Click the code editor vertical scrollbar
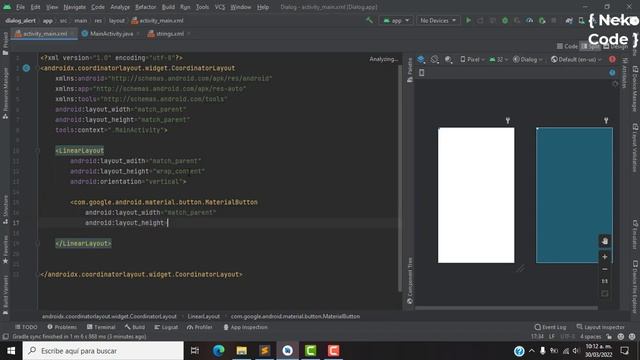Image resolution: width=640 pixels, height=360 pixels. pos(400,178)
